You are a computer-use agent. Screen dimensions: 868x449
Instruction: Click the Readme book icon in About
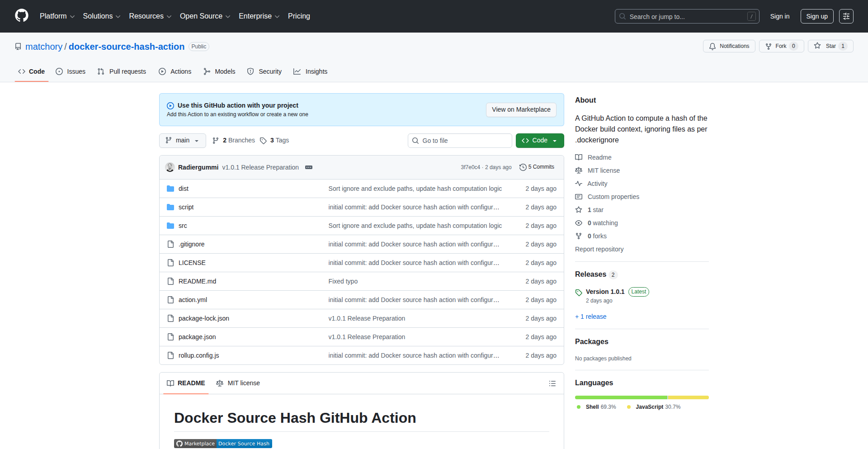coord(579,157)
